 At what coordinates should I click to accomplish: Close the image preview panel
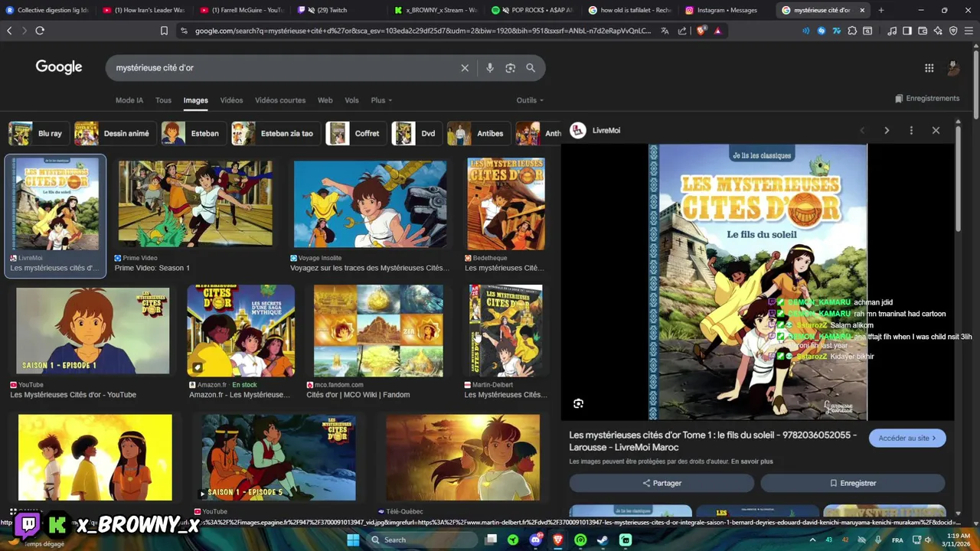pos(936,130)
